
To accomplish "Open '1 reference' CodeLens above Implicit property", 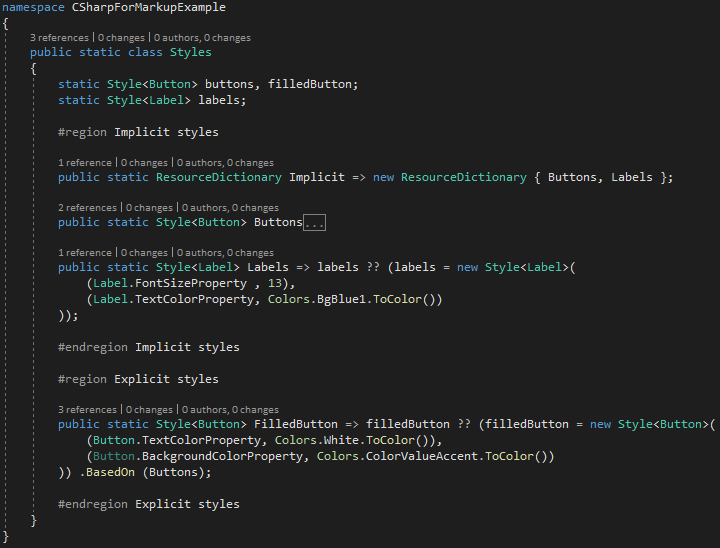I will point(85,163).
